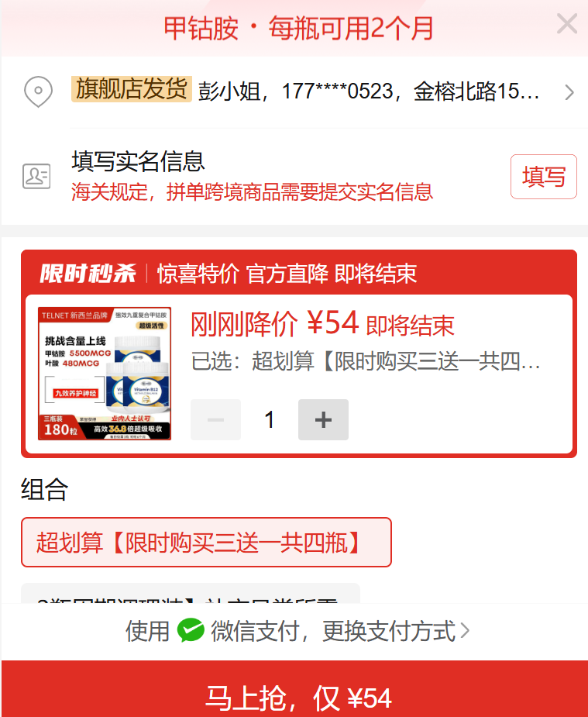Select the partially hidden second combo option
Screen dimensions: 588x717
point(191,593)
